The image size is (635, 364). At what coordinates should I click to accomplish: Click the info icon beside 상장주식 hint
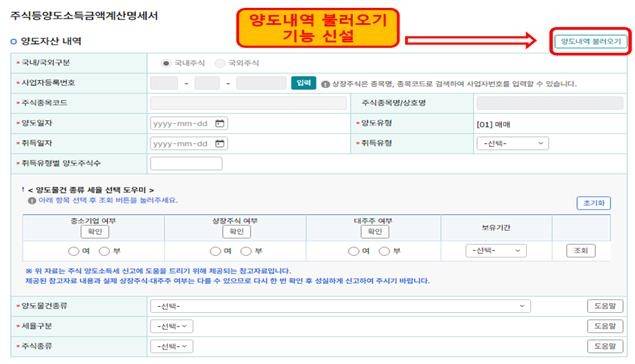325,84
